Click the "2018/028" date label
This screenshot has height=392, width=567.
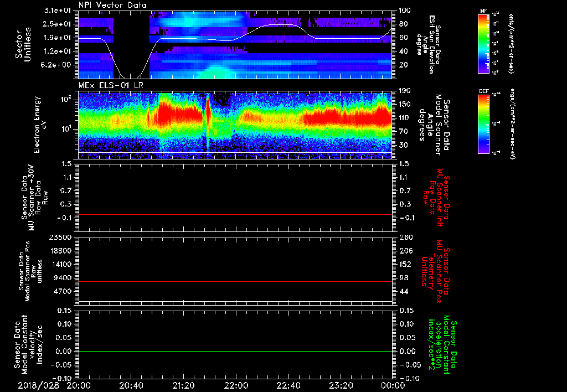click(x=39, y=385)
